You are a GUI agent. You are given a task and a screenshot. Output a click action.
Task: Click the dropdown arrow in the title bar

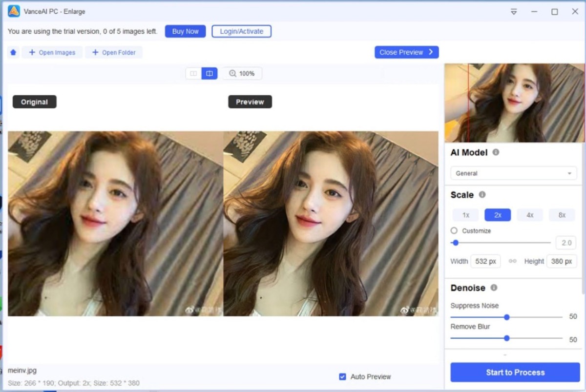click(x=513, y=11)
